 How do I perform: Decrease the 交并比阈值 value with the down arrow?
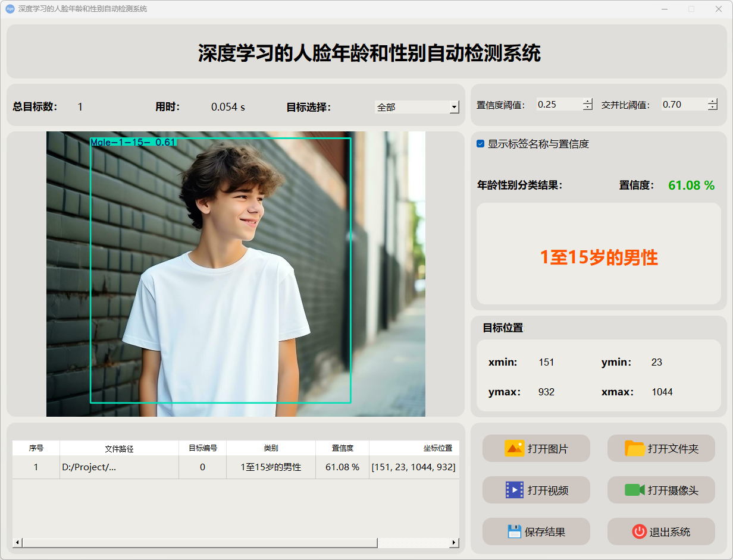(x=713, y=108)
